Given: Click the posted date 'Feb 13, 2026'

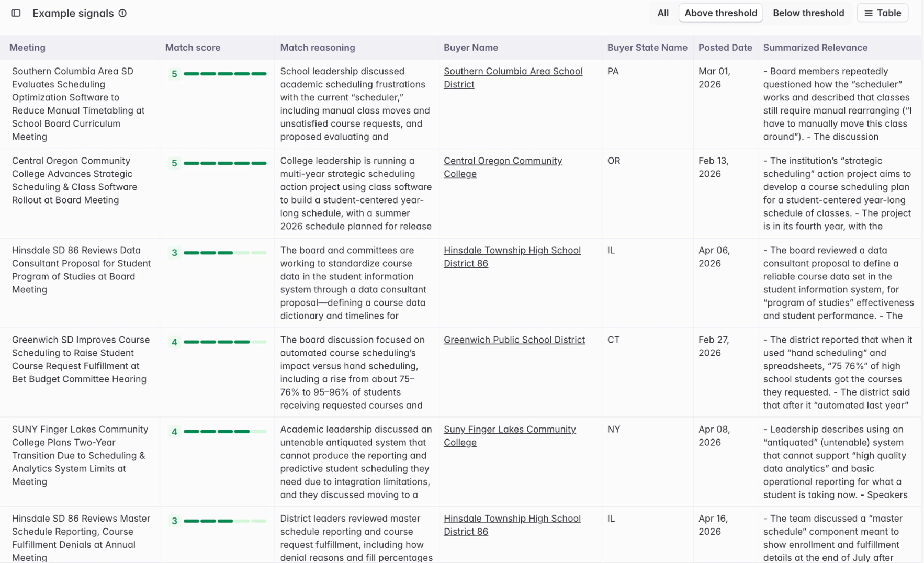Looking at the screenshot, I should tap(714, 167).
